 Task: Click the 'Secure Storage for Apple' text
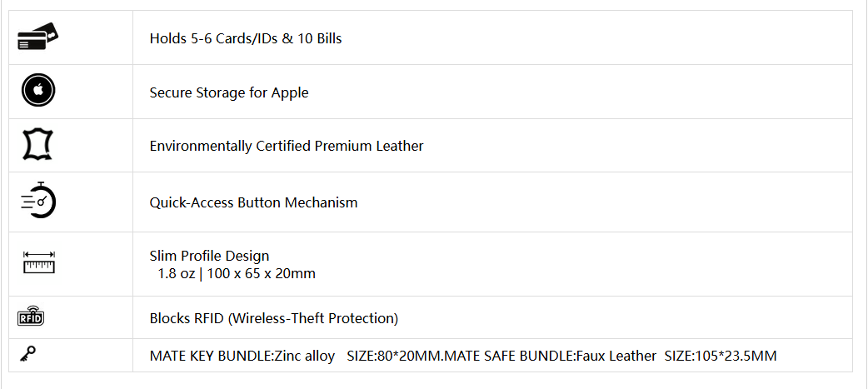point(229,92)
